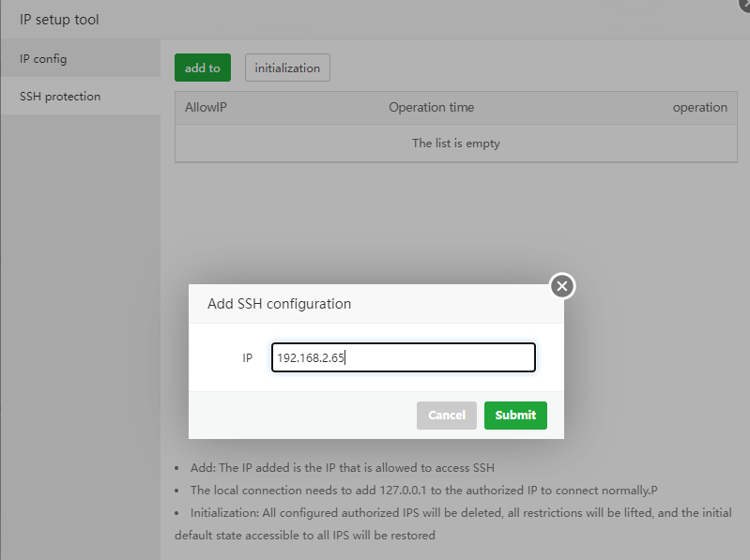This screenshot has height=560, width=750.
Task: Click the IP label beside the field
Action: click(x=248, y=357)
